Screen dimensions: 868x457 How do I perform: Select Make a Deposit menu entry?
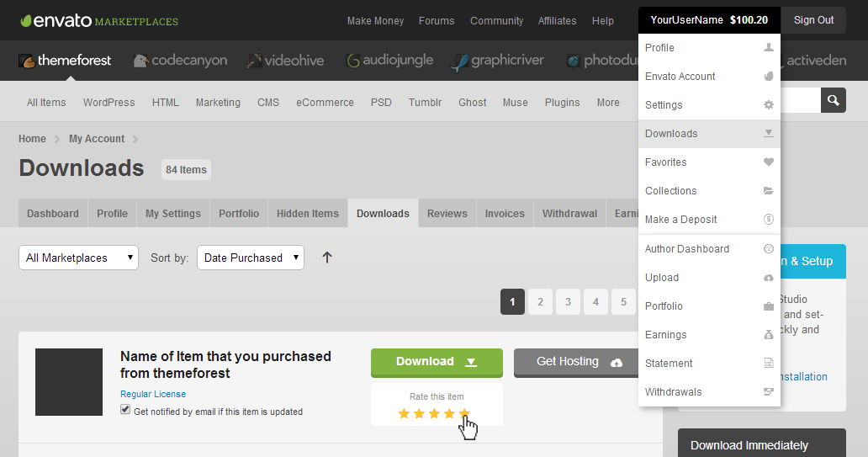pyautogui.click(x=709, y=220)
